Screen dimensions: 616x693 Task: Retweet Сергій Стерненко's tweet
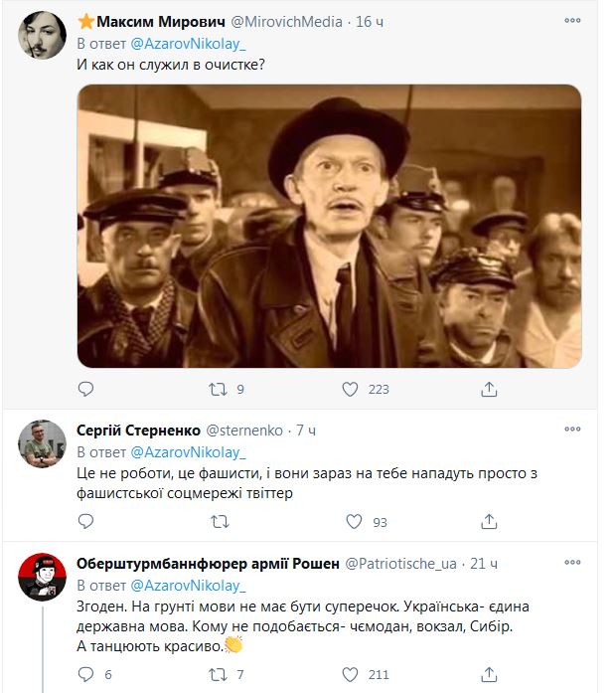point(221,521)
